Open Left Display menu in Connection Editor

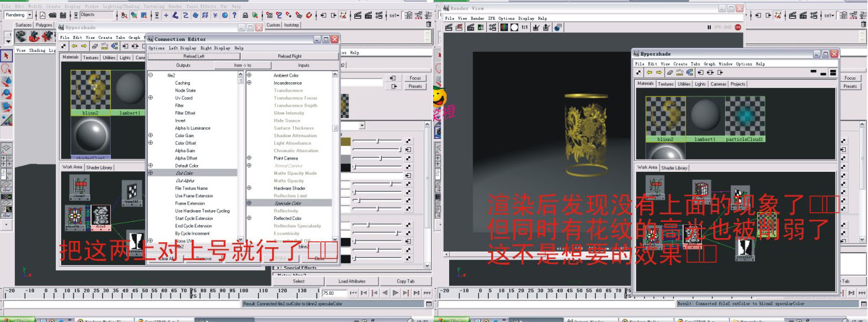coord(183,48)
